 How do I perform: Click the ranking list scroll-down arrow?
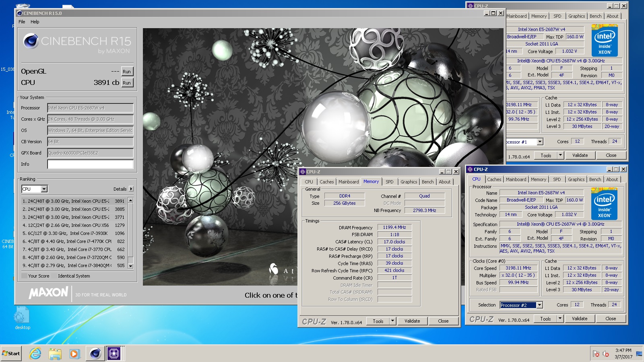130,266
